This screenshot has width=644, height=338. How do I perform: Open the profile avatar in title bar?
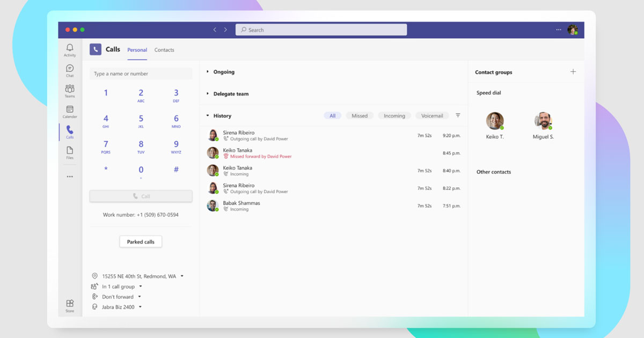pyautogui.click(x=573, y=30)
